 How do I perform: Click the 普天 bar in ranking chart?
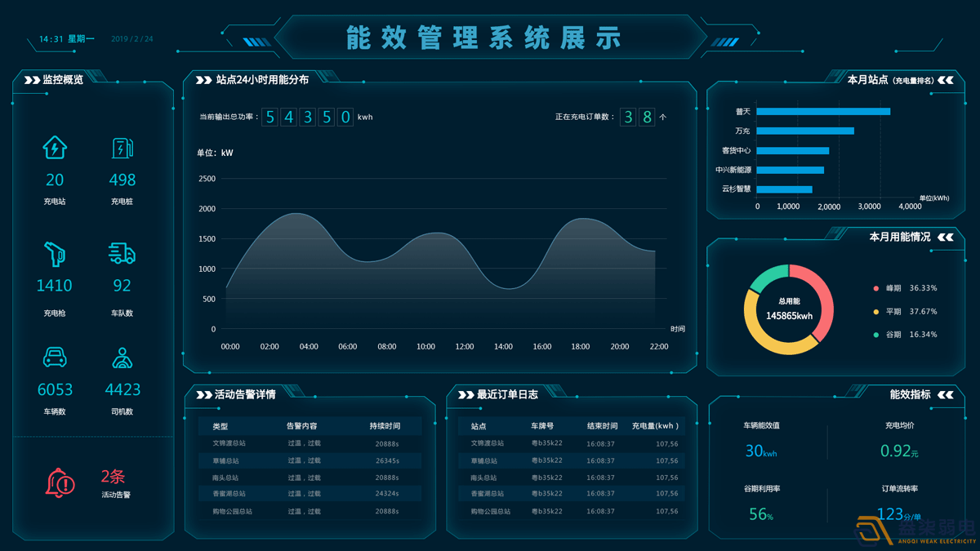coord(823,112)
